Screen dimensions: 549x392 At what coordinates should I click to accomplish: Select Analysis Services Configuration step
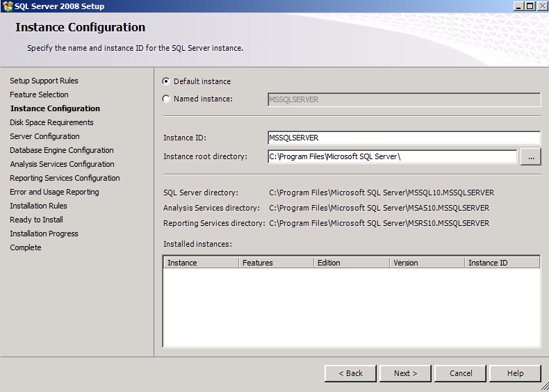63,164
